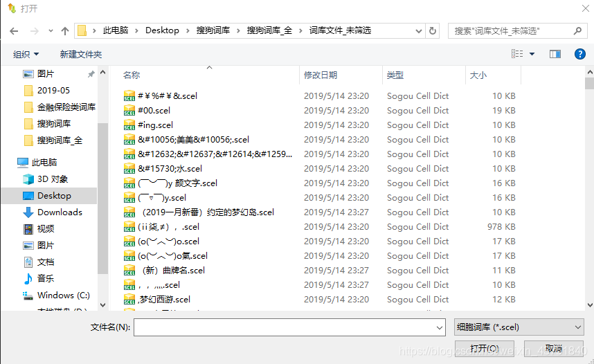Go up one folder level

[65, 31]
